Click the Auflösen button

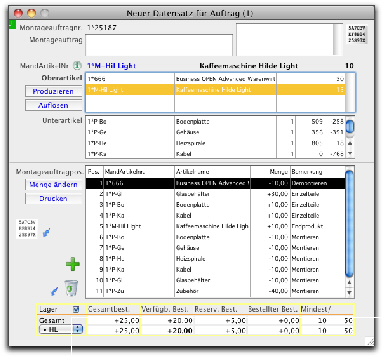pos(53,105)
